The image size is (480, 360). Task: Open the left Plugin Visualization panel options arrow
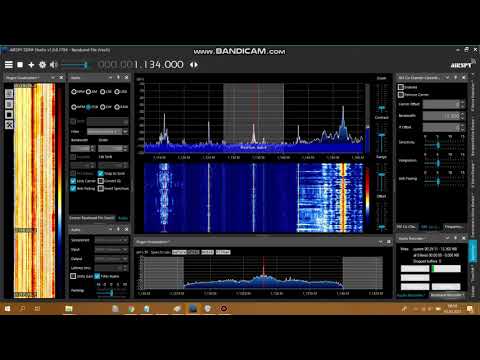pos(53,78)
